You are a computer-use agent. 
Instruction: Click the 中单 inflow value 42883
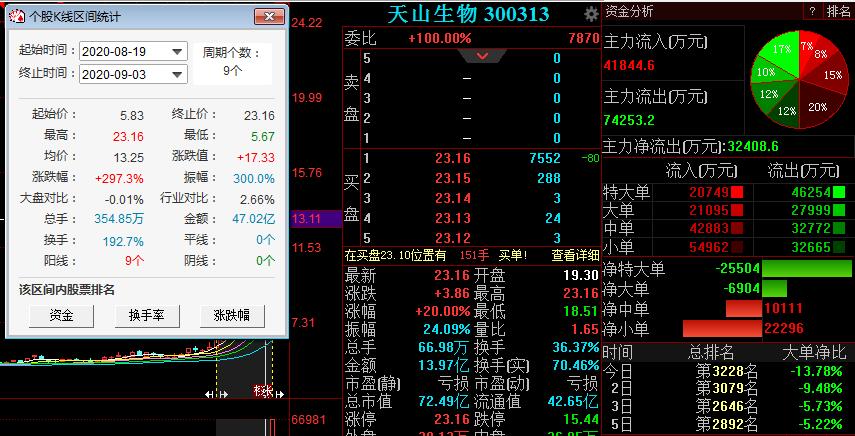pos(708,228)
